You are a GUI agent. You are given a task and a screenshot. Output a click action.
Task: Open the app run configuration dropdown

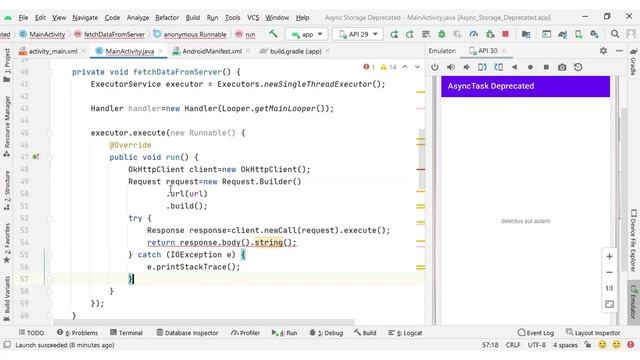click(307, 34)
